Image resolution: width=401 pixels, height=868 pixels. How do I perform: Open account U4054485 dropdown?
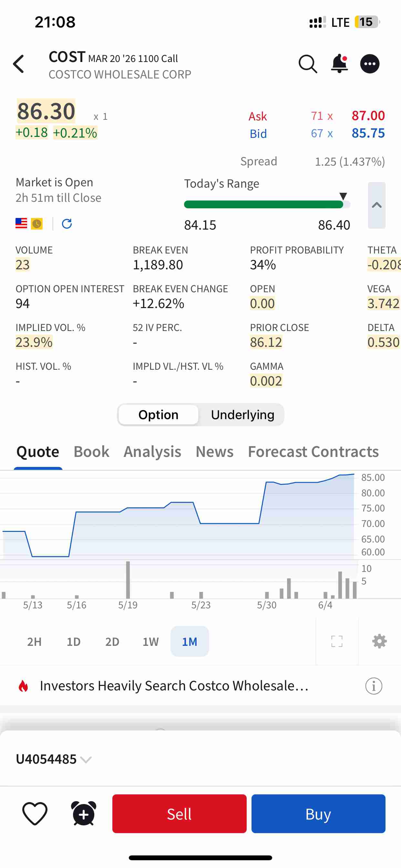coord(54,759)
